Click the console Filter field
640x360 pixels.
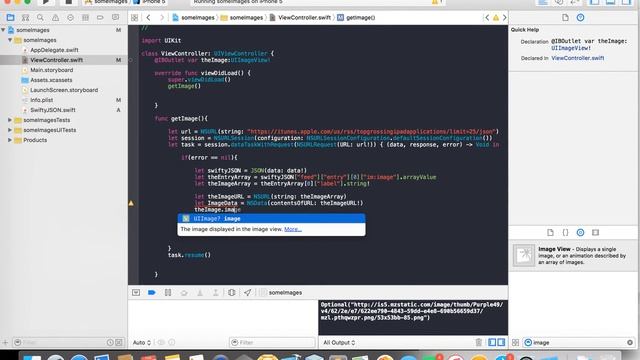(272, 342)
